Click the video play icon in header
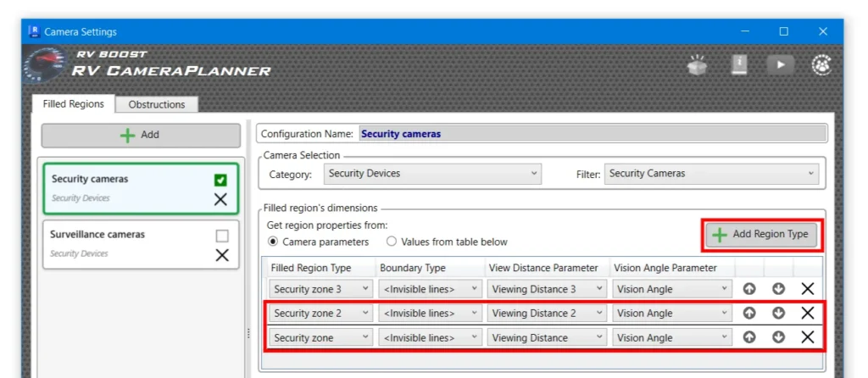This screenshot has width=868, height=378. [779, 65]
